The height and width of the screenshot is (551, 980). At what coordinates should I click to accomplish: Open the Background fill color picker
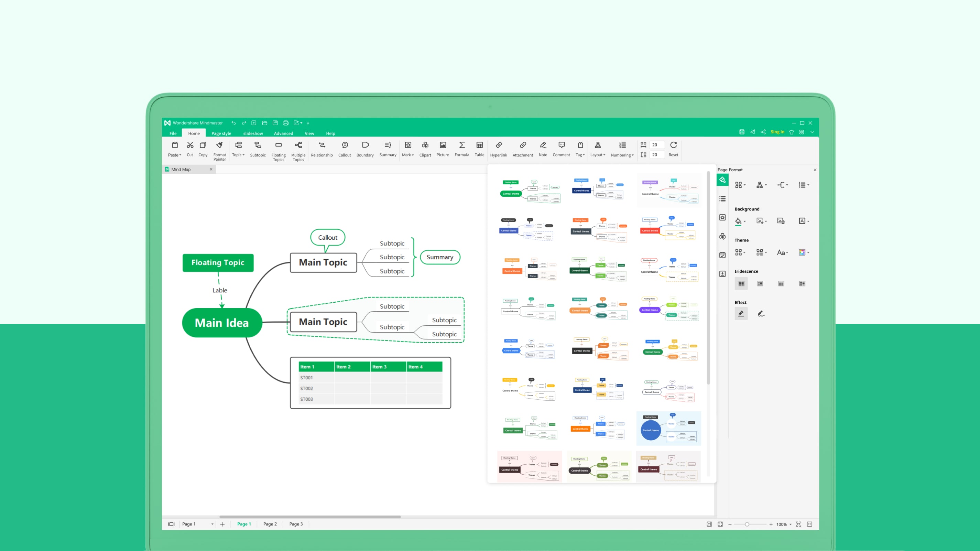[x=740, y=222]
